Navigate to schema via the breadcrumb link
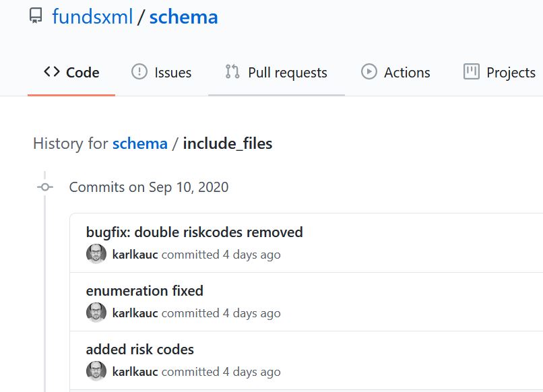The image size is (543, 392). click(140, 143)
